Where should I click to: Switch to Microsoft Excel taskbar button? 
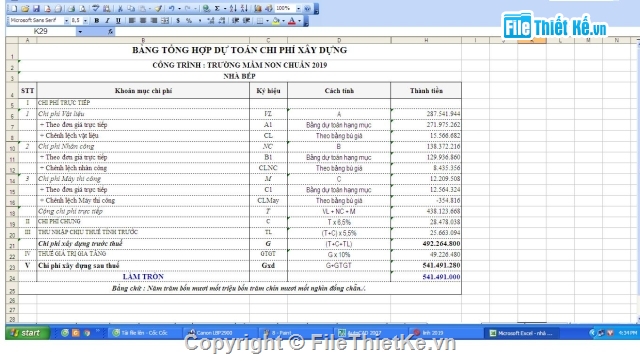click(x=522, y=333)
